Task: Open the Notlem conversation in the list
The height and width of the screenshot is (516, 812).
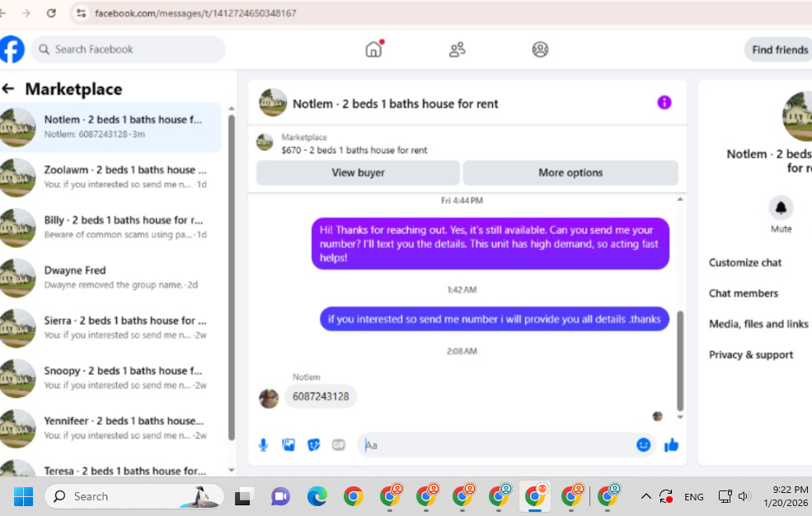Action: (x=110, y=127)
